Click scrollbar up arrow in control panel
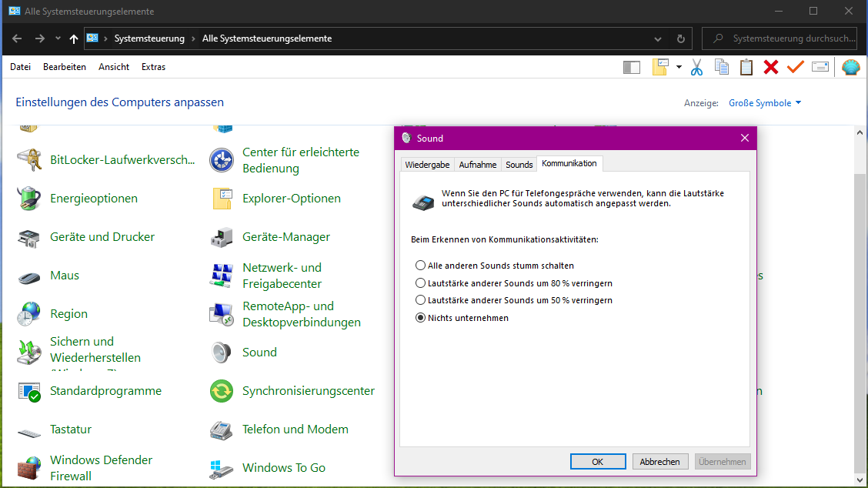 (x=860, y=132)
